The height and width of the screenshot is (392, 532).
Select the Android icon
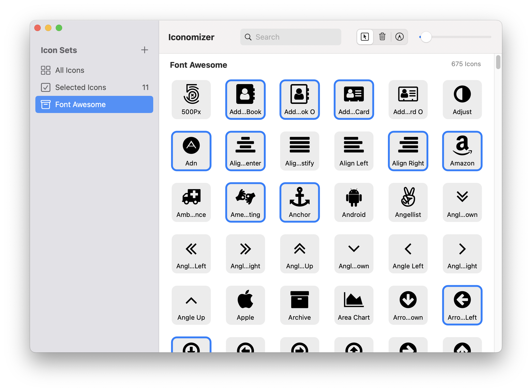354,202
